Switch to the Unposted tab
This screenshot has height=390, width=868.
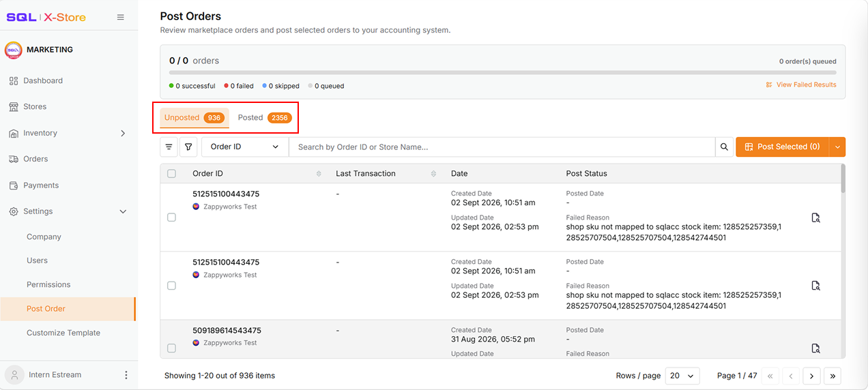tap(194, 118)
